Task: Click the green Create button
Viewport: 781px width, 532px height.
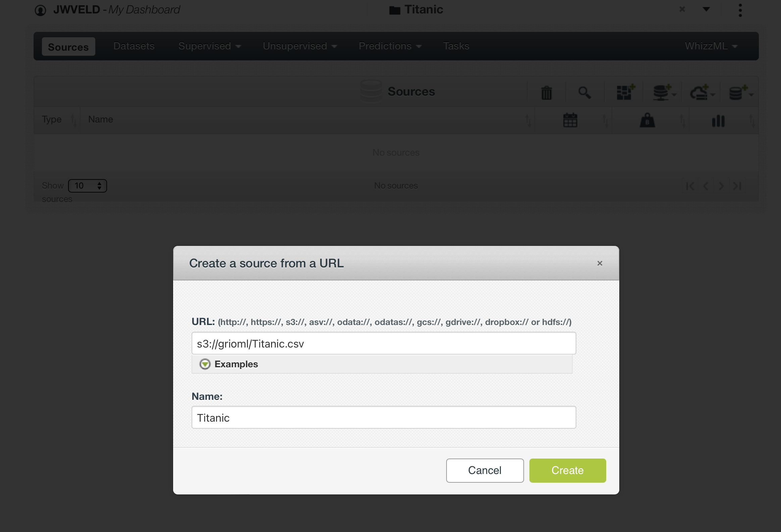Action: click(568, 470)
